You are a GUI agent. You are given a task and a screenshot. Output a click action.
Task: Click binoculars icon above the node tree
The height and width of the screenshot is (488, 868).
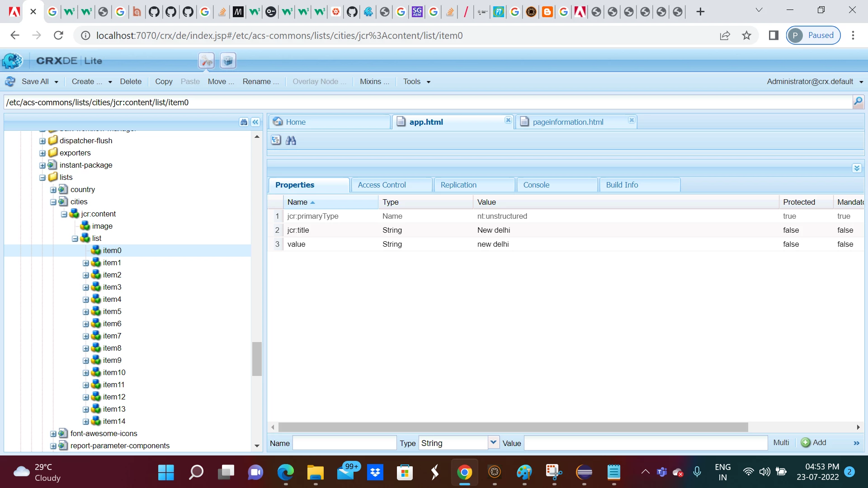coord(244,122)
